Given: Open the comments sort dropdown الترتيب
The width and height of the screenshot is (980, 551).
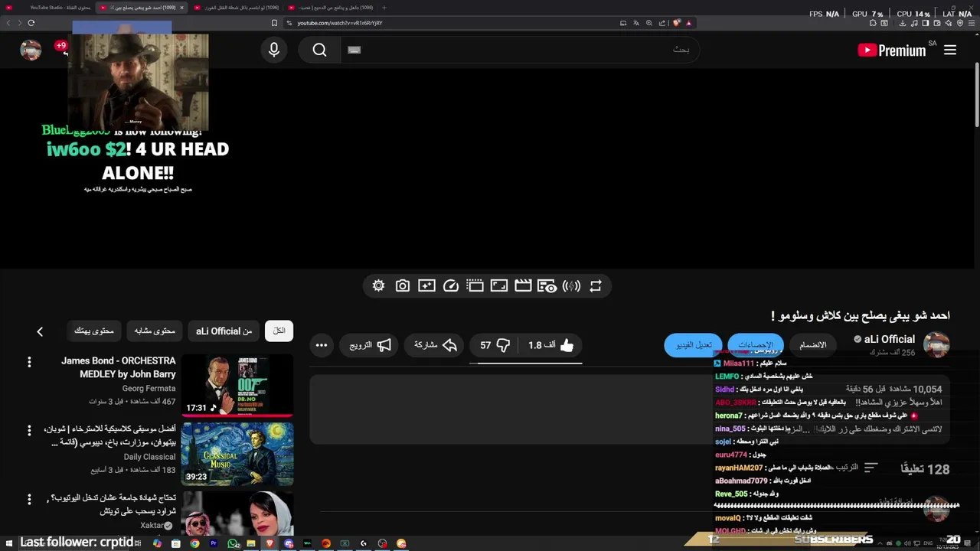Looking at the screenshot, I should coord(856,468).
